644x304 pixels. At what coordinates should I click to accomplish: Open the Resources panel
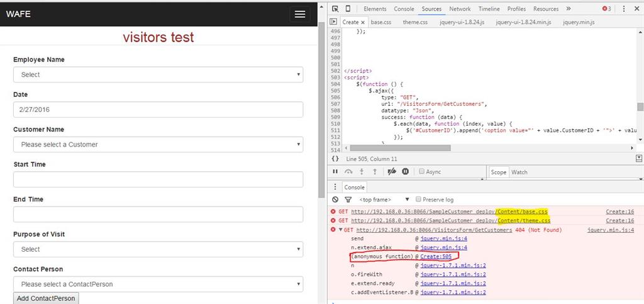click(x=546, y=9)
